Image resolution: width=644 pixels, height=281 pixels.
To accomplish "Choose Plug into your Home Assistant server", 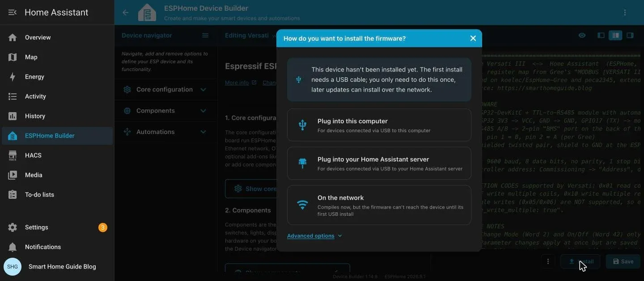I will tap(379, 164).
